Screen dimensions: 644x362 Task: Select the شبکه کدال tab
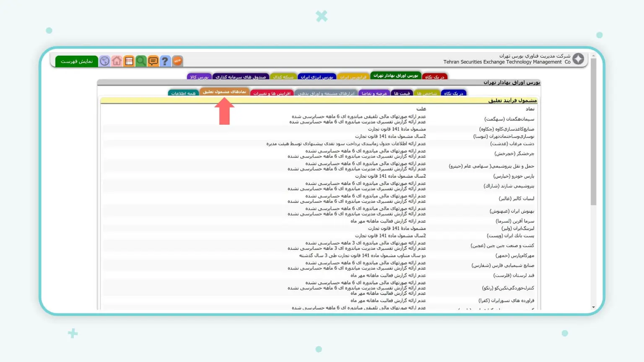click(283, 77)
